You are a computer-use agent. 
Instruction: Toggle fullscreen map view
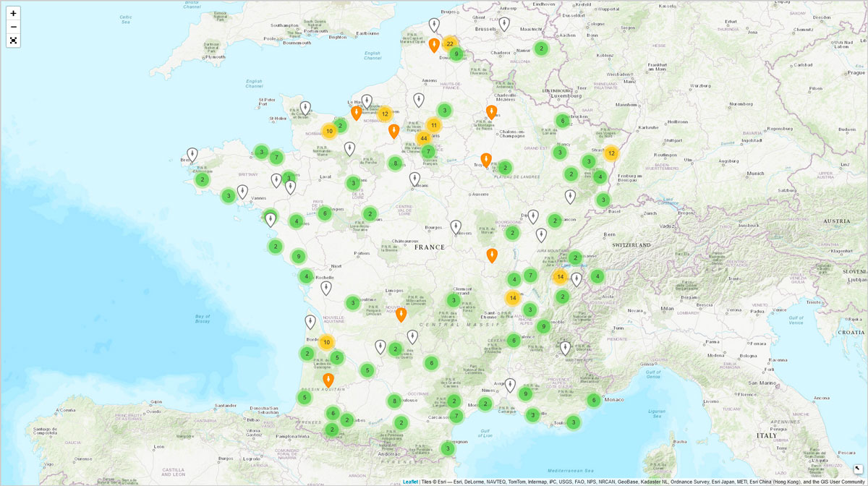pyautogui.click(x=13, y=40)
